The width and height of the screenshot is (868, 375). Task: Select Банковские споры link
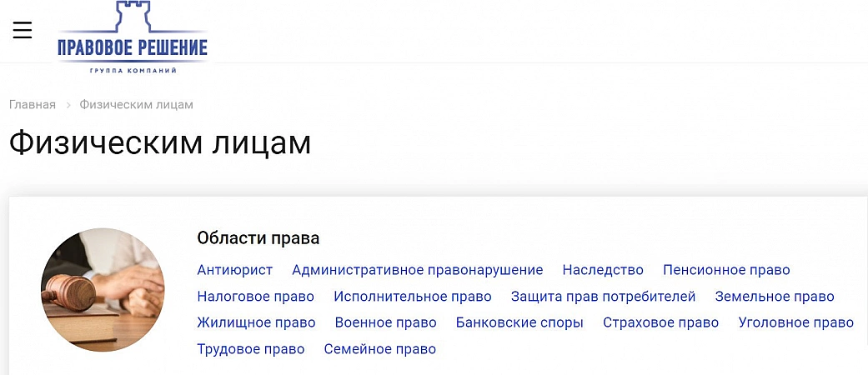point(519,322)
